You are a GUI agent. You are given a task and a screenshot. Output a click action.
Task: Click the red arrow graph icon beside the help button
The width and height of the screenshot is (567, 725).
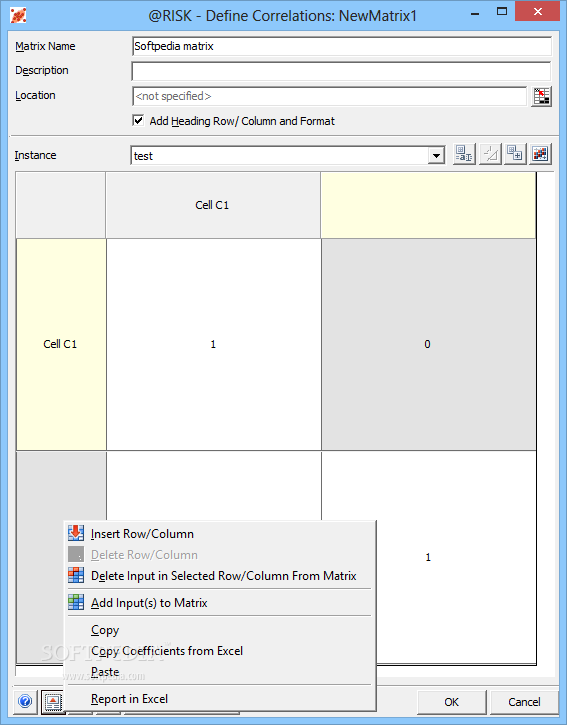pyautogui.click(x=52, y=702)
